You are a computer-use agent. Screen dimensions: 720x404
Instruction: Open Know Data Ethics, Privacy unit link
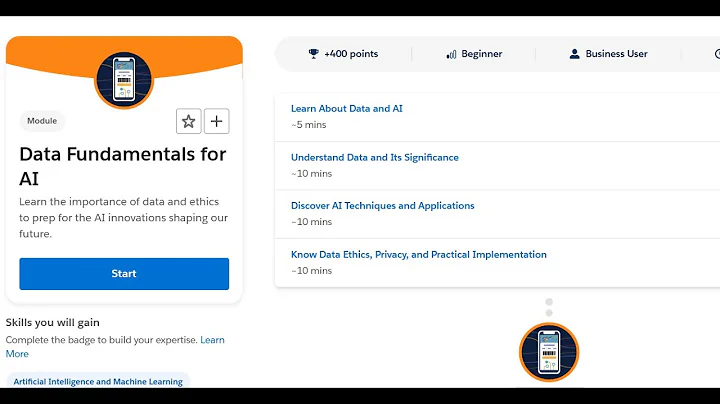coord(419,254)
